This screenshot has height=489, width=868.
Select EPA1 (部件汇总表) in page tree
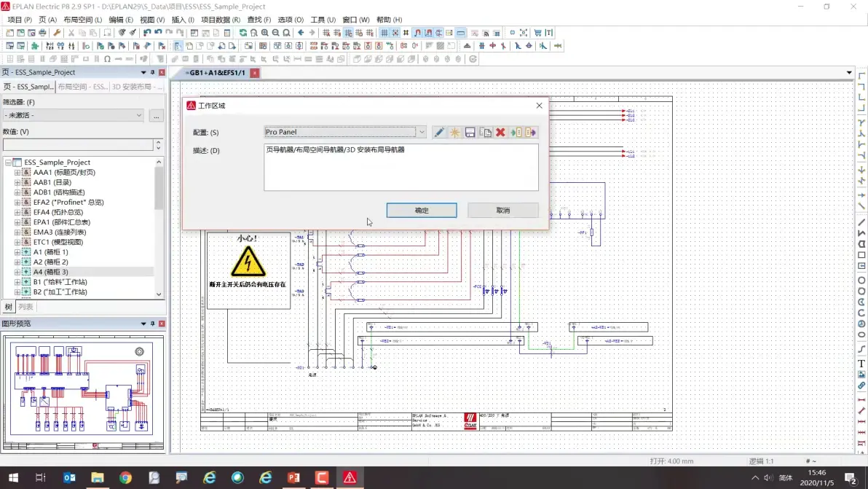pyautogui.click(x=60, y=222)
